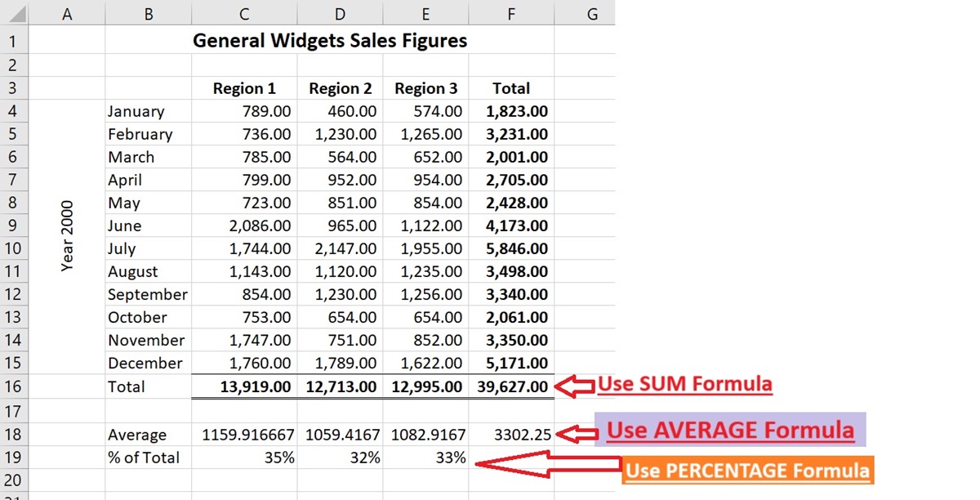The width and height of the screenshot is (980, 500).
Task: Select the 'December' month label cell
Action: [x=147, y=364]
